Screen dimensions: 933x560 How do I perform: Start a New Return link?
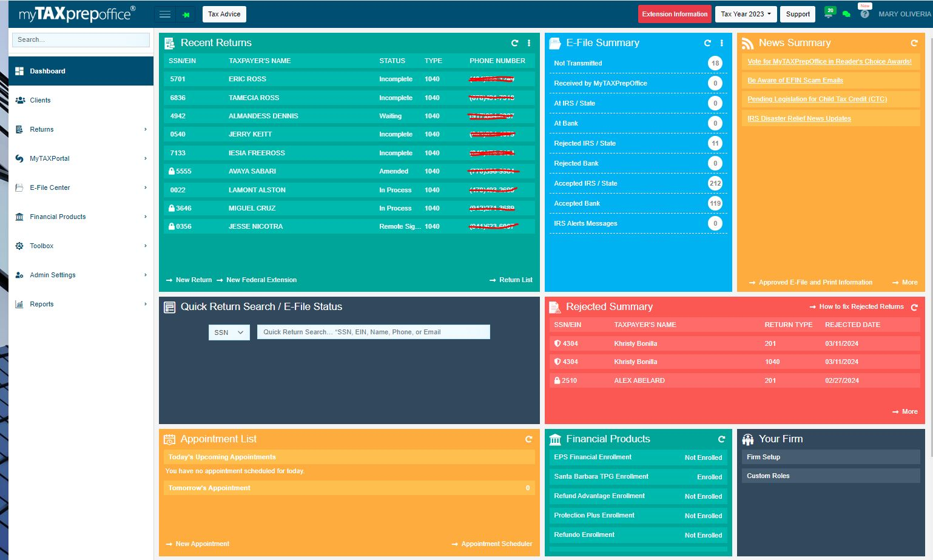(x=189, y=280)
